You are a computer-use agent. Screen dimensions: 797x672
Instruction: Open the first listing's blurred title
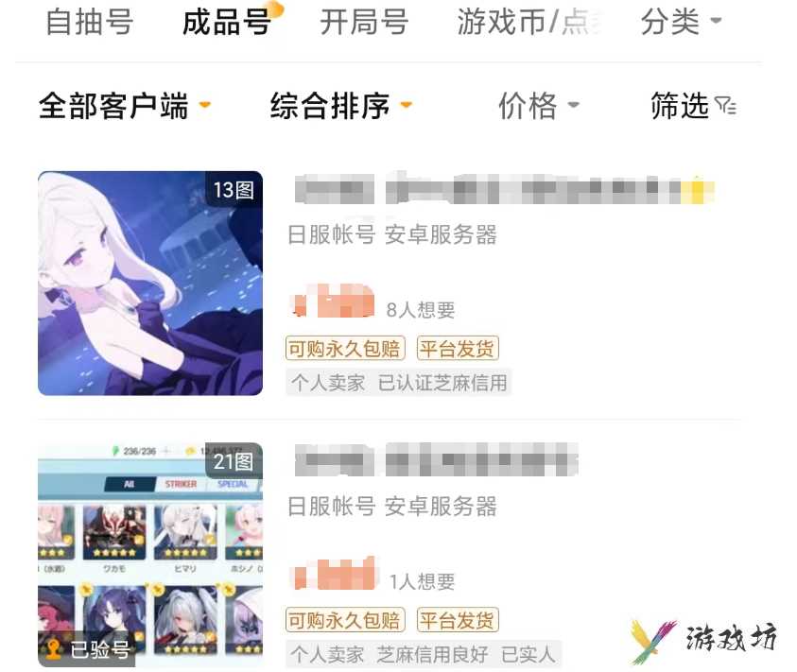tap(504, 189)
